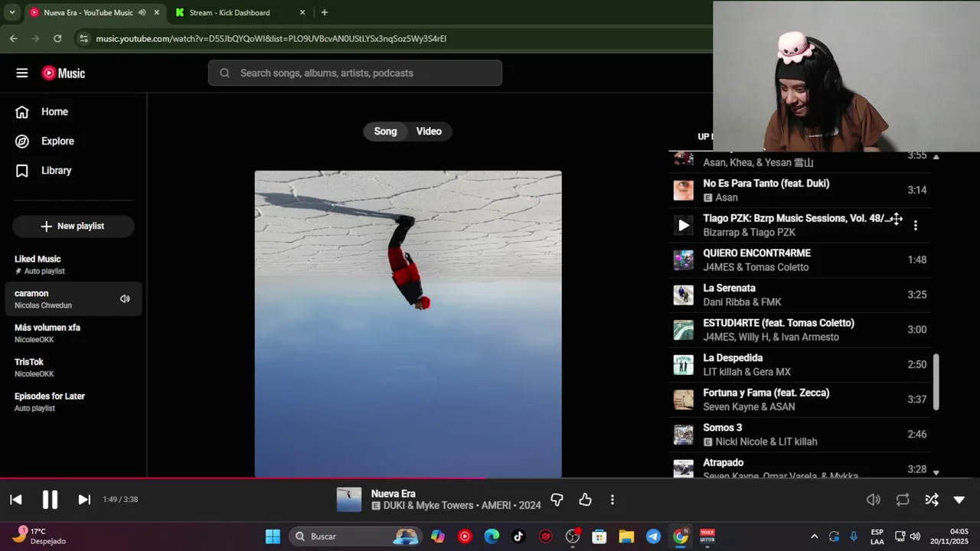Open the Más volumen xfa playlist
Screen dimensions: 980x551
coord(73,333)
